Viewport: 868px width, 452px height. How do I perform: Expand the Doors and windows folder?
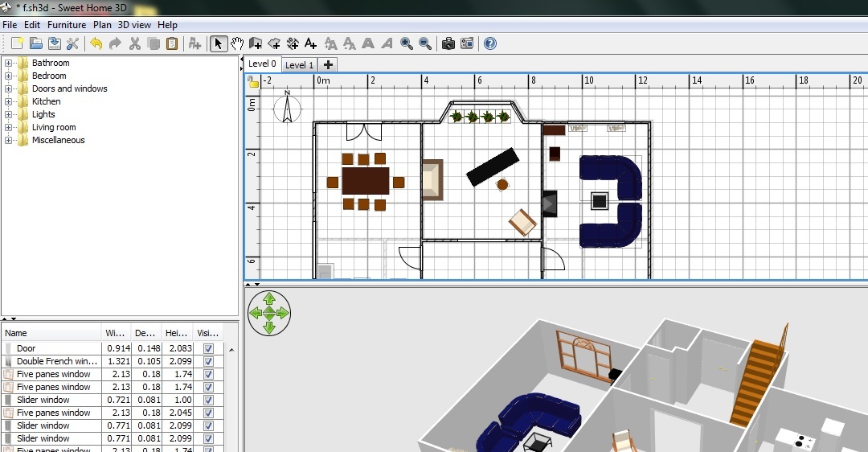coord(8,88)
